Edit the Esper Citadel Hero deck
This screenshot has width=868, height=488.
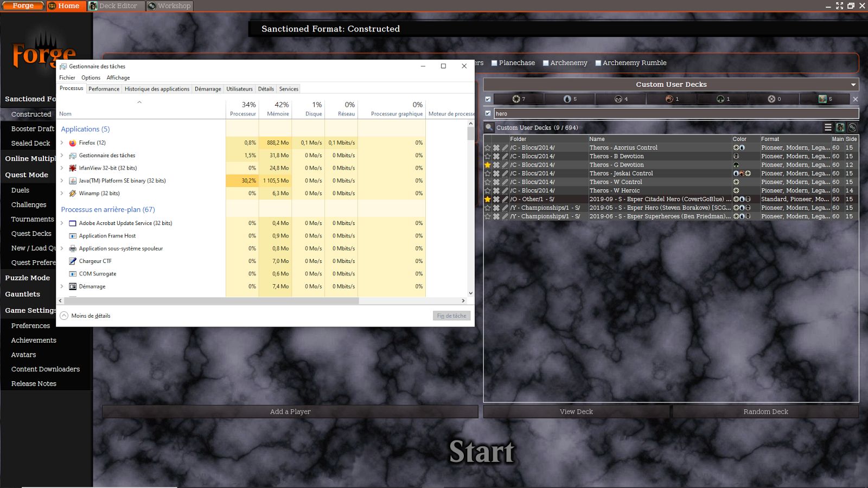(x=505, y=199)
